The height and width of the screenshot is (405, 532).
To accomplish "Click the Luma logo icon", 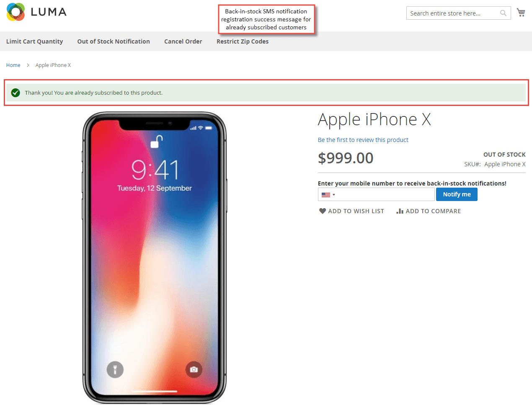I will coord(16,12).
